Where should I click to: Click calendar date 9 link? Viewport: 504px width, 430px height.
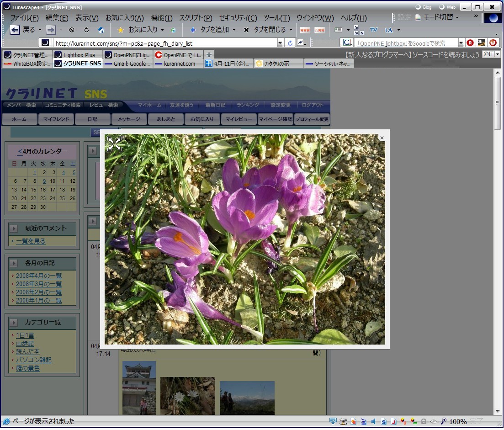click(44, 181)
